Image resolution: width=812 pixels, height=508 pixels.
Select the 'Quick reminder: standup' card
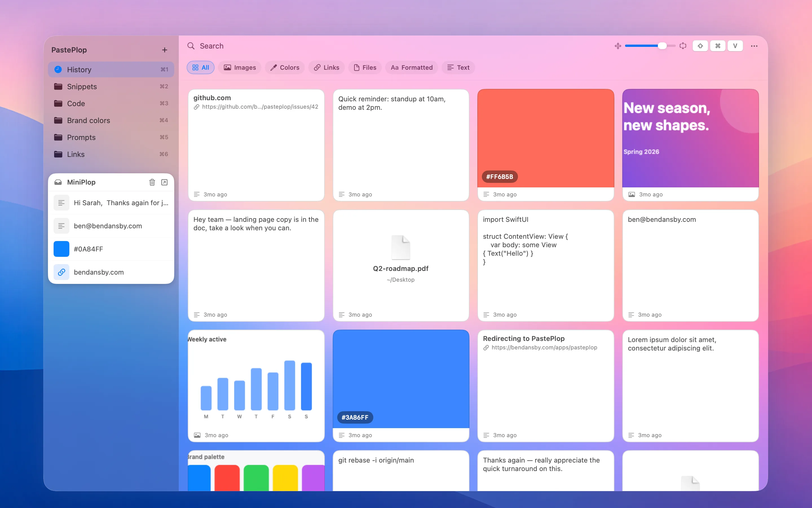(x=401, y=145)
